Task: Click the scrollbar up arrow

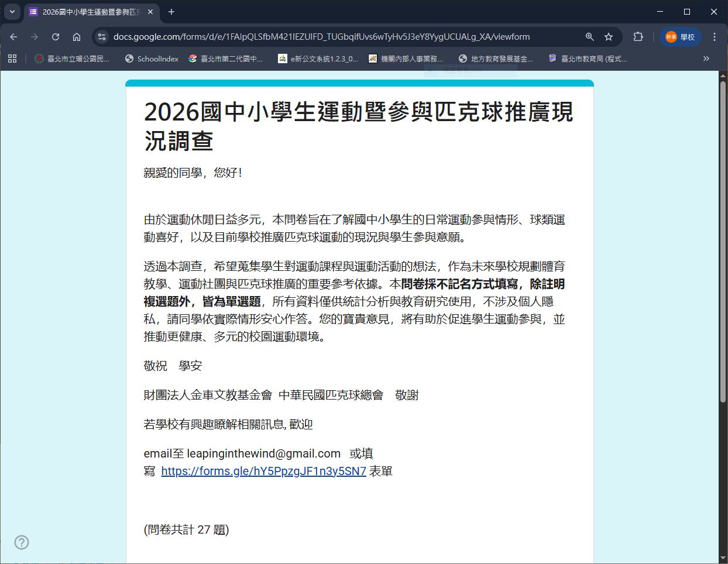Action: coord(723,76)
